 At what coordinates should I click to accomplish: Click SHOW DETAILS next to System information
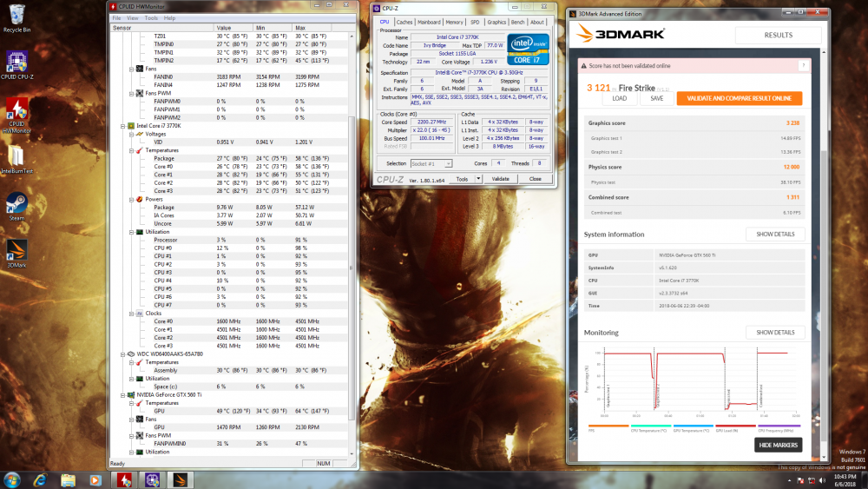(775, 235)
